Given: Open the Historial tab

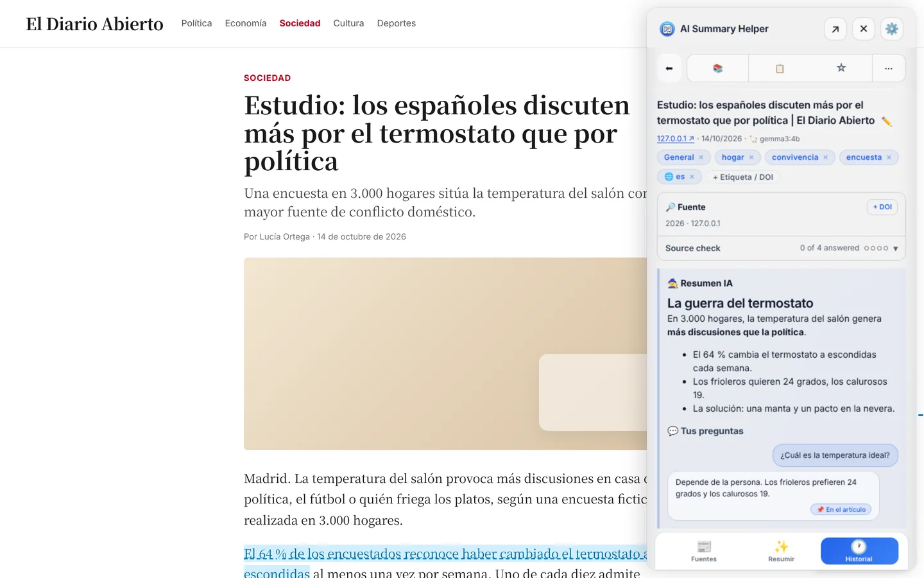Looking at the screenshot, I should [x=859, y=551].
